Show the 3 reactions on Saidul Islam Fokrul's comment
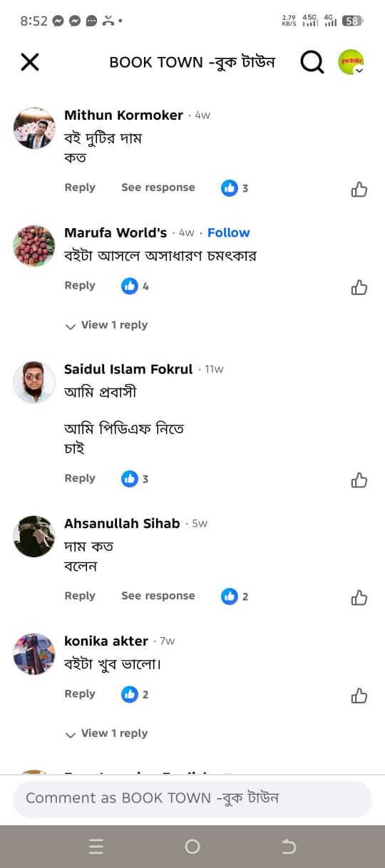Image resolution: width=385 pixels, height=868 pixels. click(135, 479)
